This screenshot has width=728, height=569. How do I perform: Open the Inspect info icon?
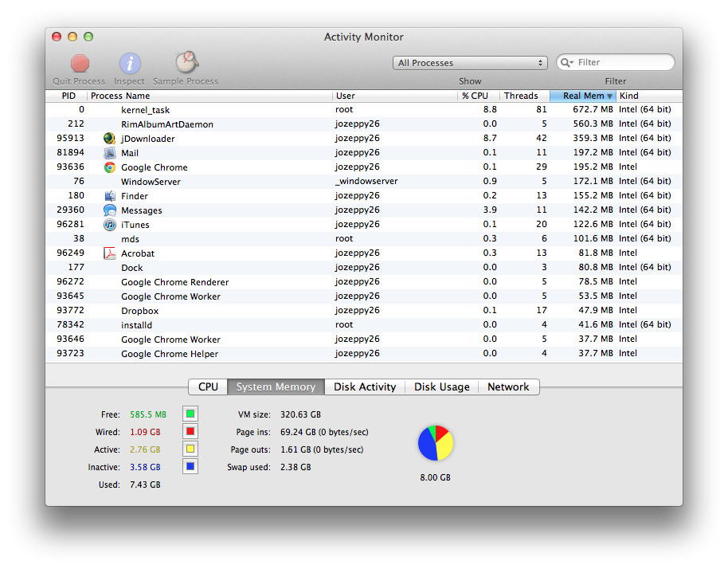[130, 63]
